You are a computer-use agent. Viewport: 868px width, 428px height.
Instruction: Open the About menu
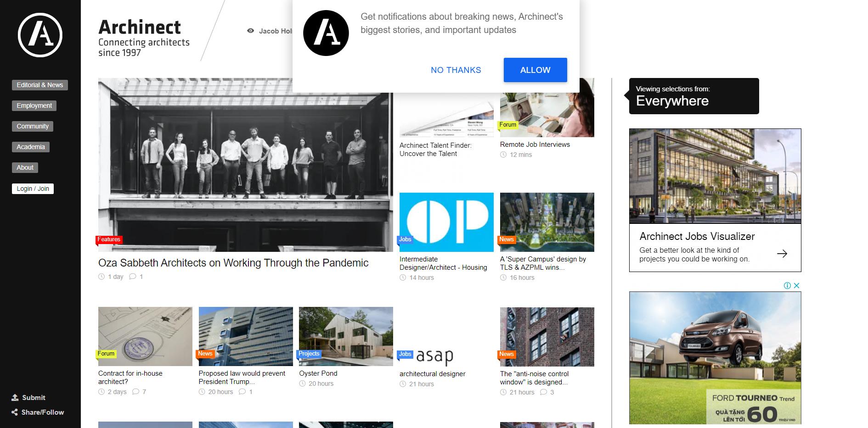(x=25, y=167)
